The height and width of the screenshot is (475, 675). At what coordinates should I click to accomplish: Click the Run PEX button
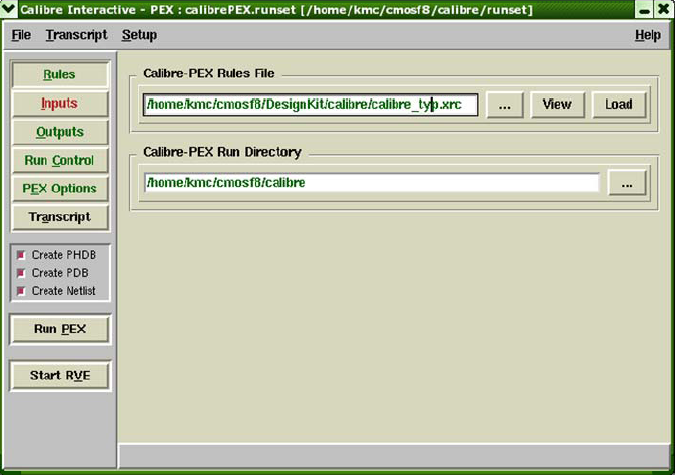(60, 329)
